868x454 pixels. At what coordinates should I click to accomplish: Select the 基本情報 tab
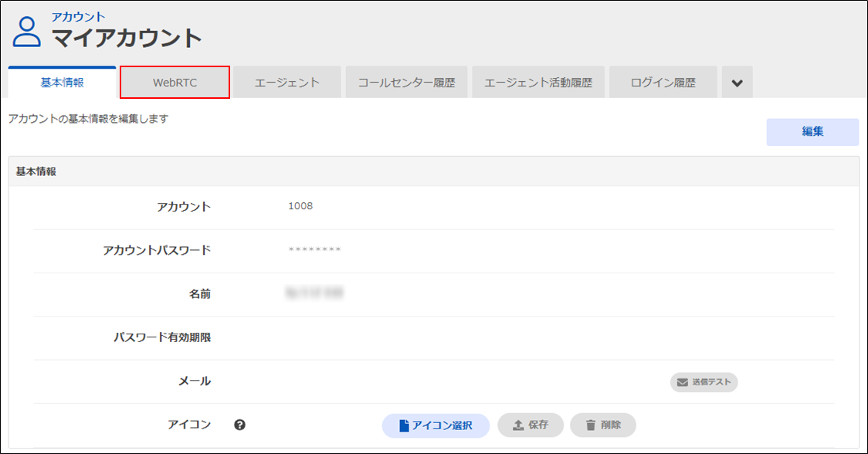point(62,83)
